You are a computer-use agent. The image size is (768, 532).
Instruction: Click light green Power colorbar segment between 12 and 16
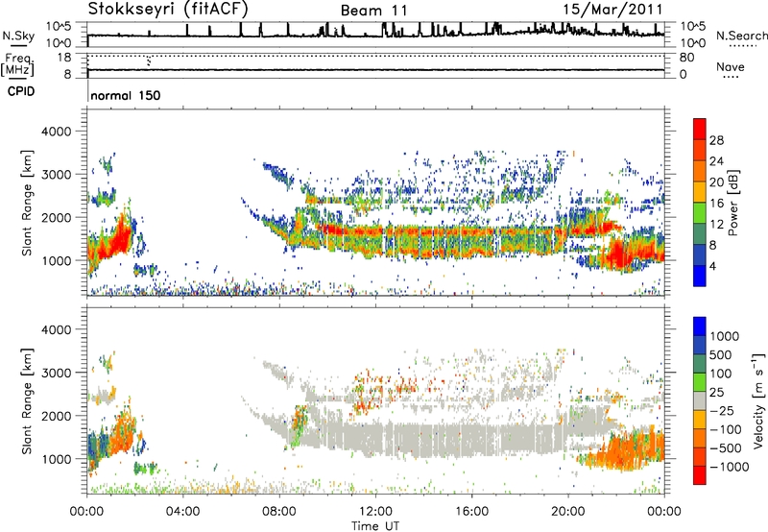point(700,213)
